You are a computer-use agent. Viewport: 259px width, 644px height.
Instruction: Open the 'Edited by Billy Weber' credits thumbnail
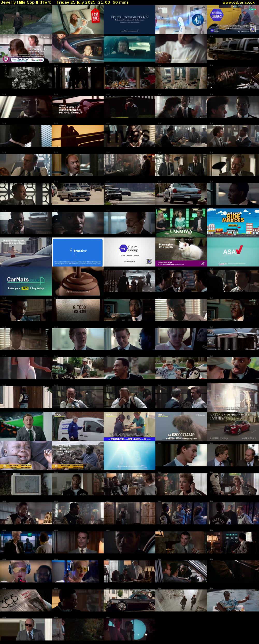tap(78, 107)
